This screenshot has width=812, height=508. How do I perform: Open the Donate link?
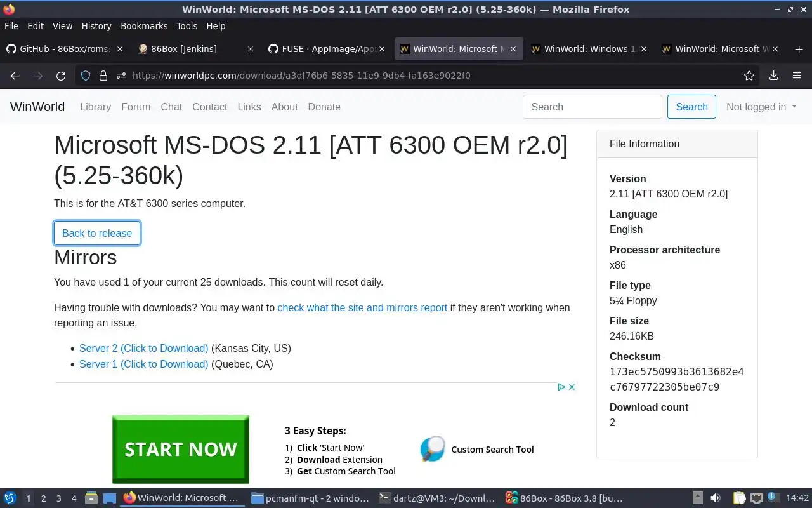324,107
